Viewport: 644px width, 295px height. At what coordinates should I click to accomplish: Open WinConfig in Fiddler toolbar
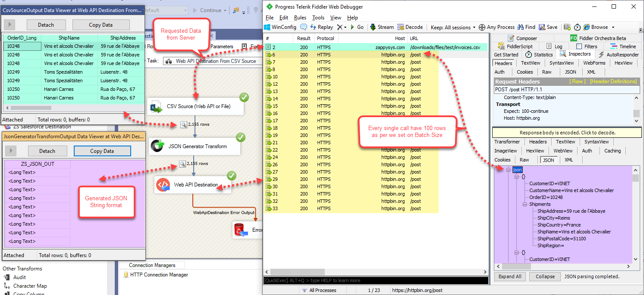pos(280,27)
